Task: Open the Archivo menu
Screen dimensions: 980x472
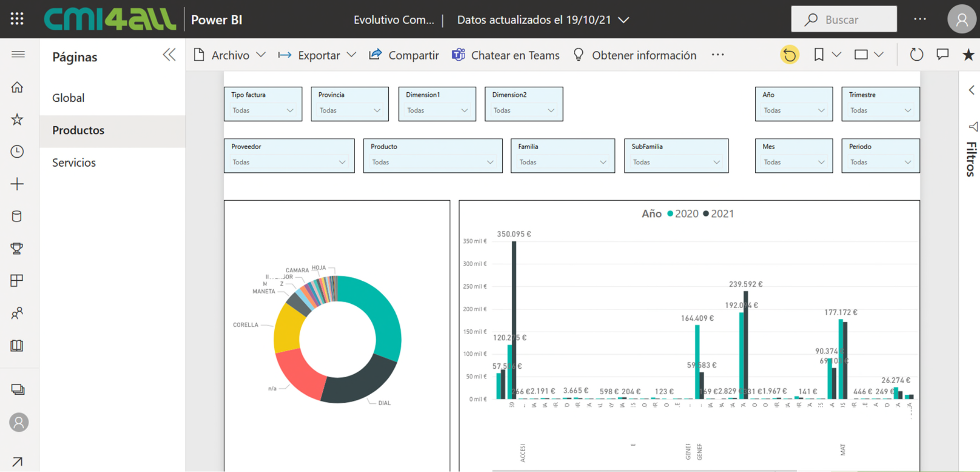Action: click(x=229, y=55)
